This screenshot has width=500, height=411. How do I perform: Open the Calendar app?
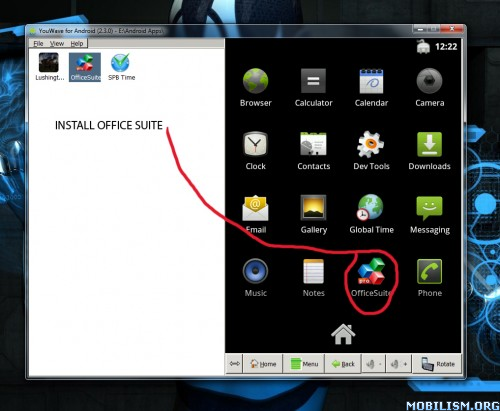tap(371, 87)
